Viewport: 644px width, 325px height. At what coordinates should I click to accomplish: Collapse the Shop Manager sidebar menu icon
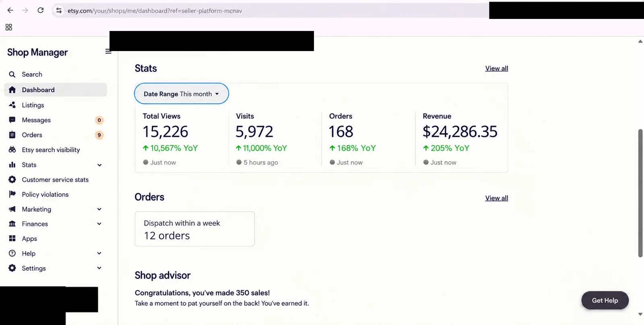pos(108,51)
